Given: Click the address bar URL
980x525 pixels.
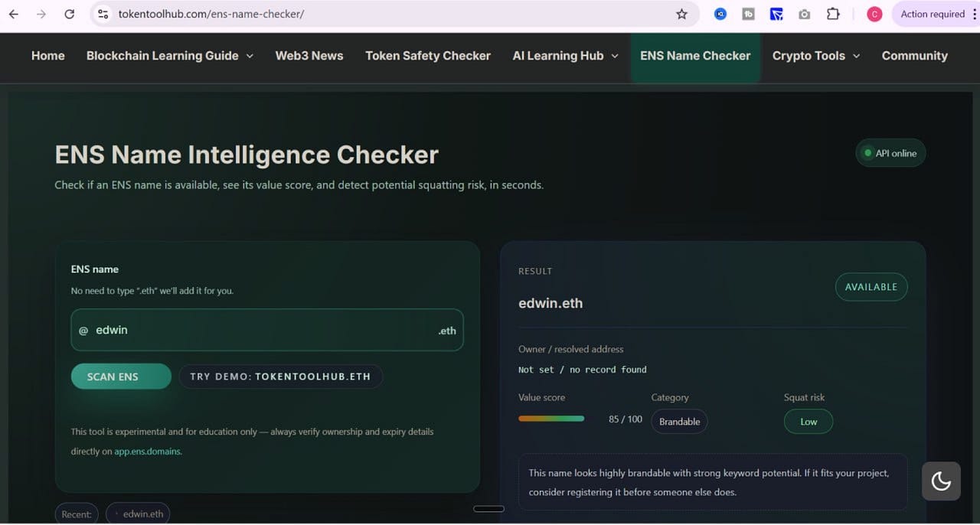Looking at the screenshot, I should point(211,14).
